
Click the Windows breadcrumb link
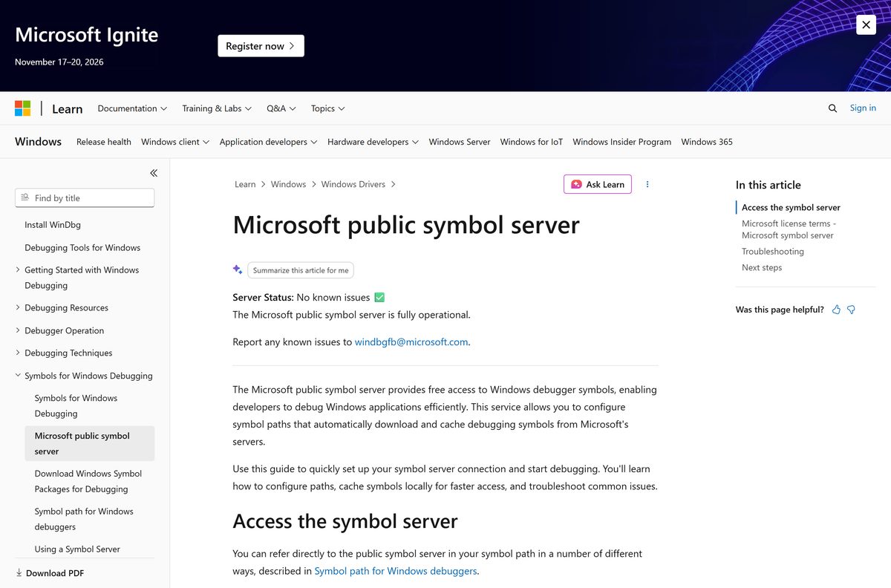[288, 184]
